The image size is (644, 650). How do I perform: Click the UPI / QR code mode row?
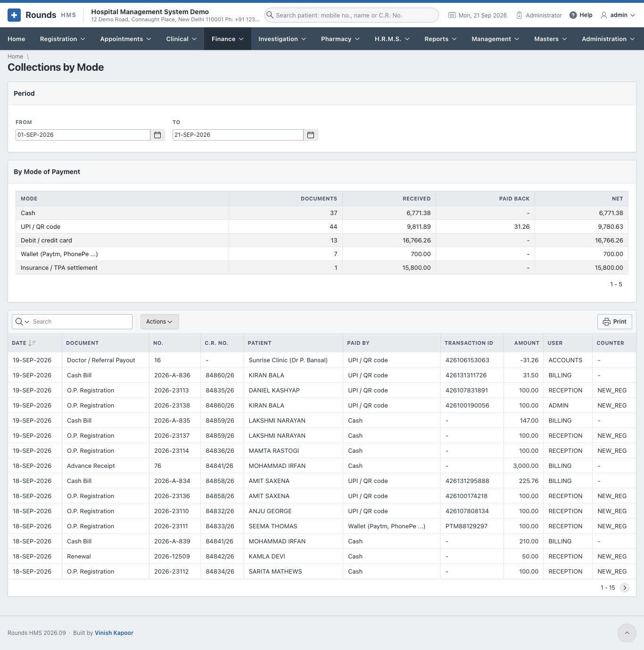[x=322, y=227]
